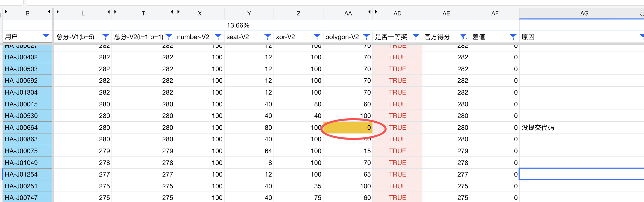
Task: Select user cell HA-J00592
Action: (x=27, y=80)
